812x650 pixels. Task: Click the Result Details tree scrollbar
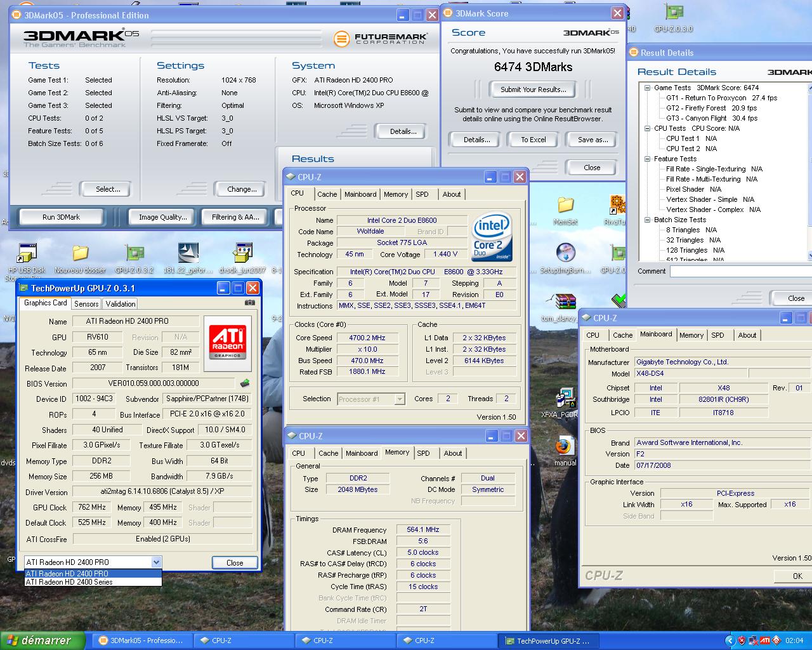[x=810, y=171]
